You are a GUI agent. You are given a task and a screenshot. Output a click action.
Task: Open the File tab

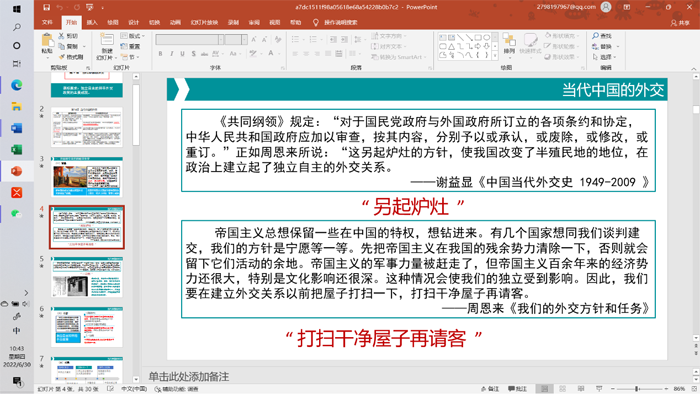coord(47,22)
